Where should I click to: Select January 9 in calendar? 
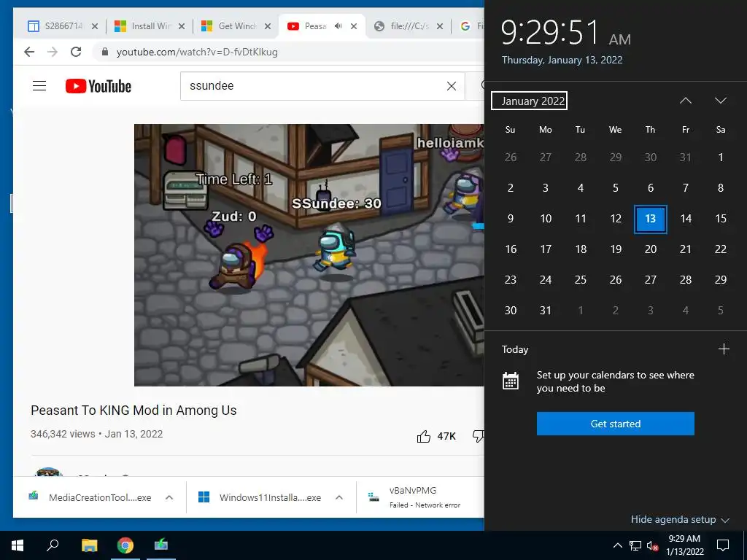(x=510, y=219)
